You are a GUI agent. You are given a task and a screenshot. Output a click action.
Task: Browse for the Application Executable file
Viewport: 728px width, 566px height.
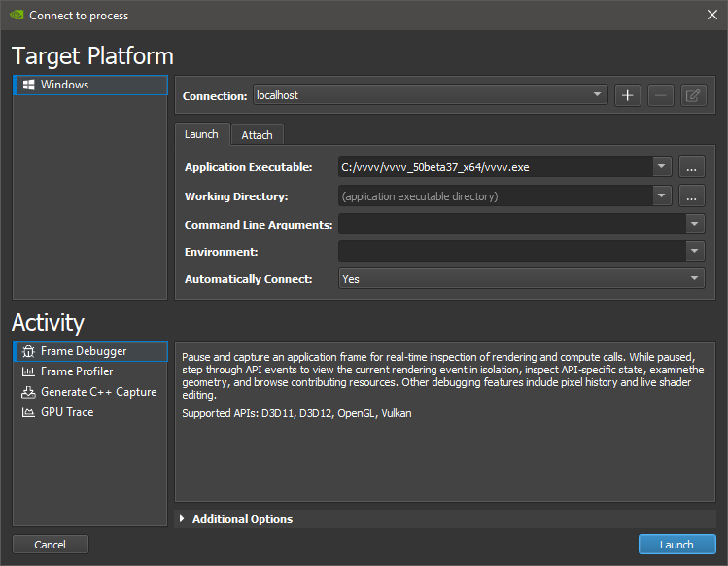691,167
